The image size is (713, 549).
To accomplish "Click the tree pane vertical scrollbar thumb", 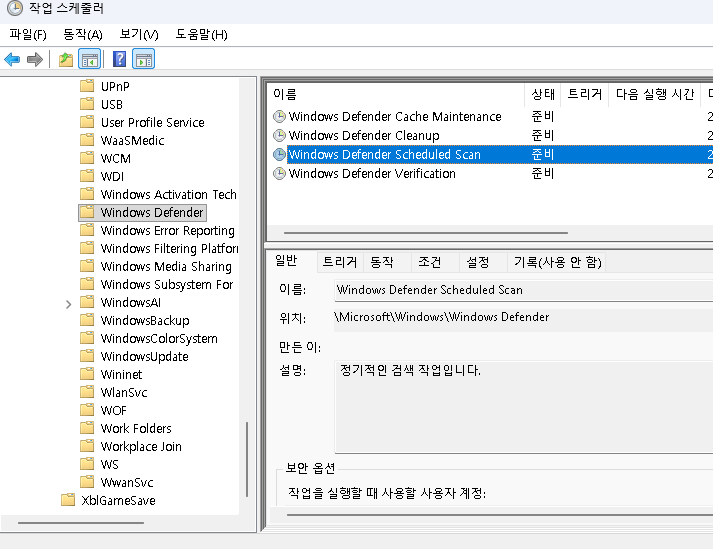I will point(246,455).
